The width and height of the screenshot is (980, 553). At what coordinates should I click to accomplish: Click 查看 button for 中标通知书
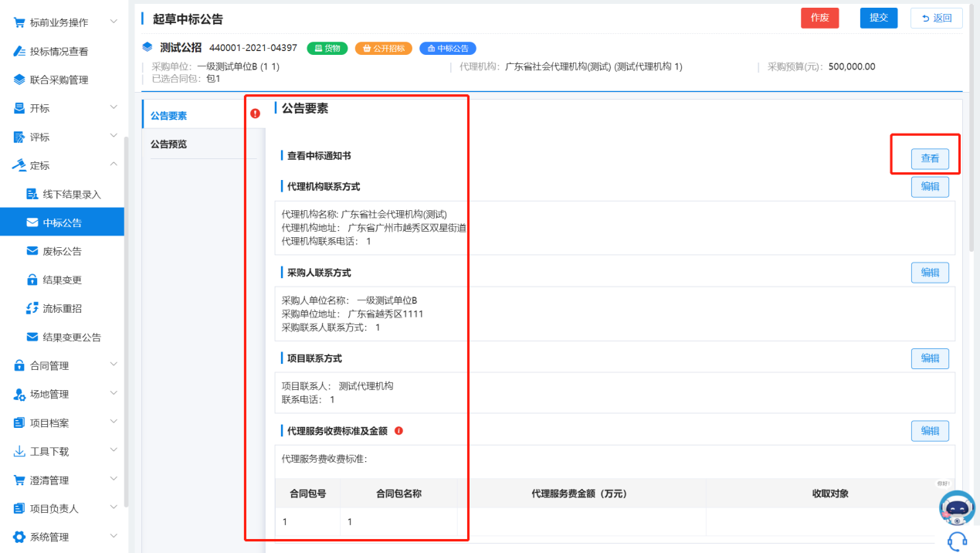pyautogui.click(x=930, y=158)
